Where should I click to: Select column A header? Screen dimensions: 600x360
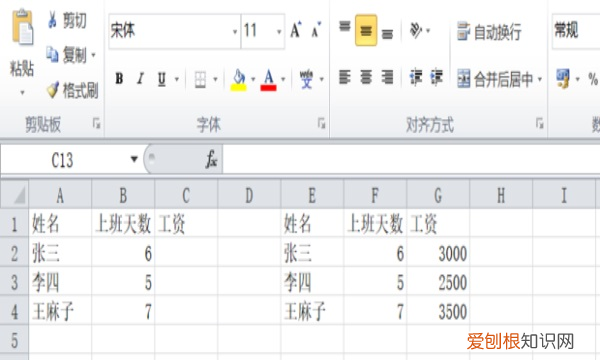[x=60, y=195]
